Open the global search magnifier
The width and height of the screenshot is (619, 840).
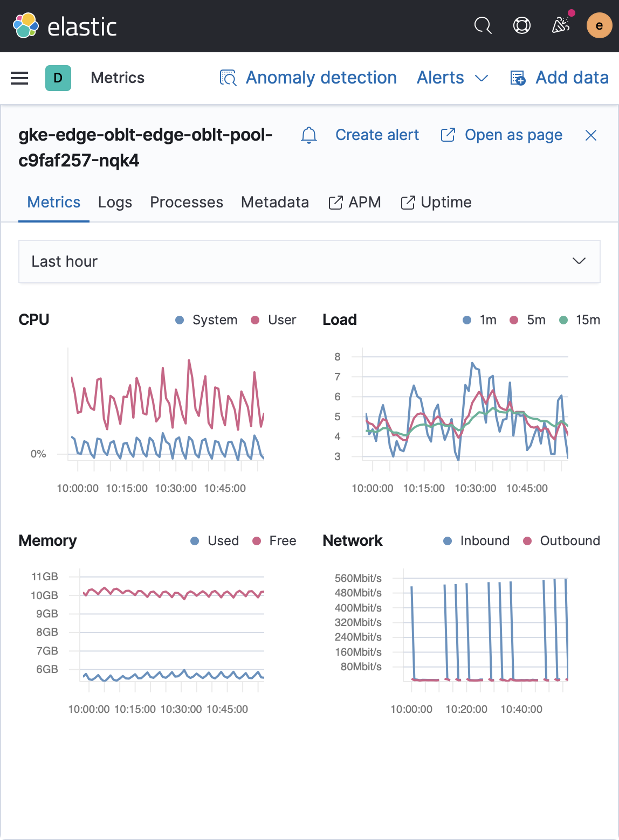(483, 25)
